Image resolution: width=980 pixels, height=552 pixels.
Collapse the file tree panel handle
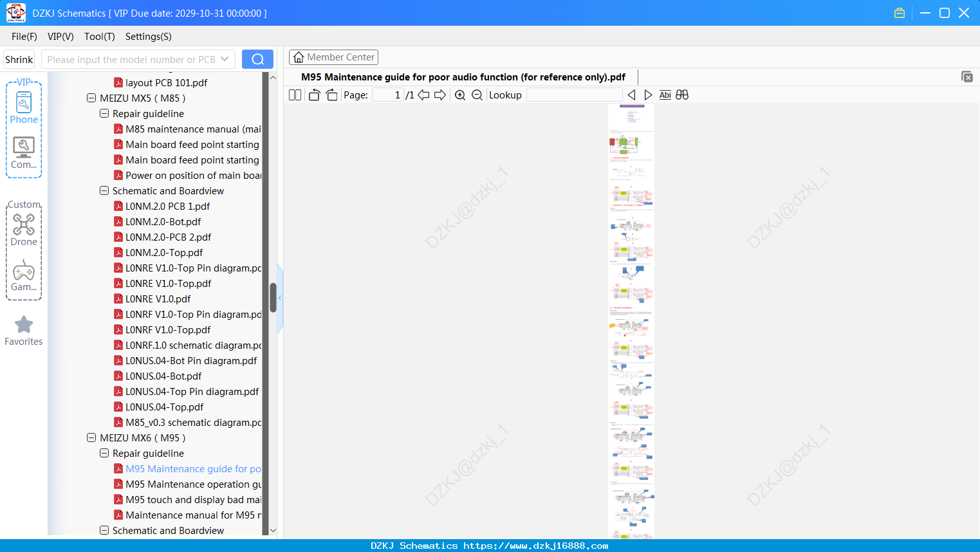tap(280, 298)
